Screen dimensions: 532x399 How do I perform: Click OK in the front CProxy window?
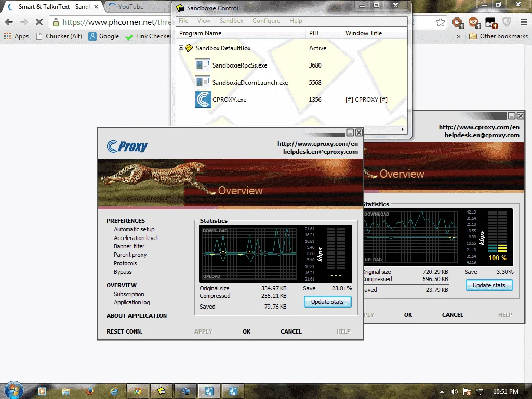246,331
